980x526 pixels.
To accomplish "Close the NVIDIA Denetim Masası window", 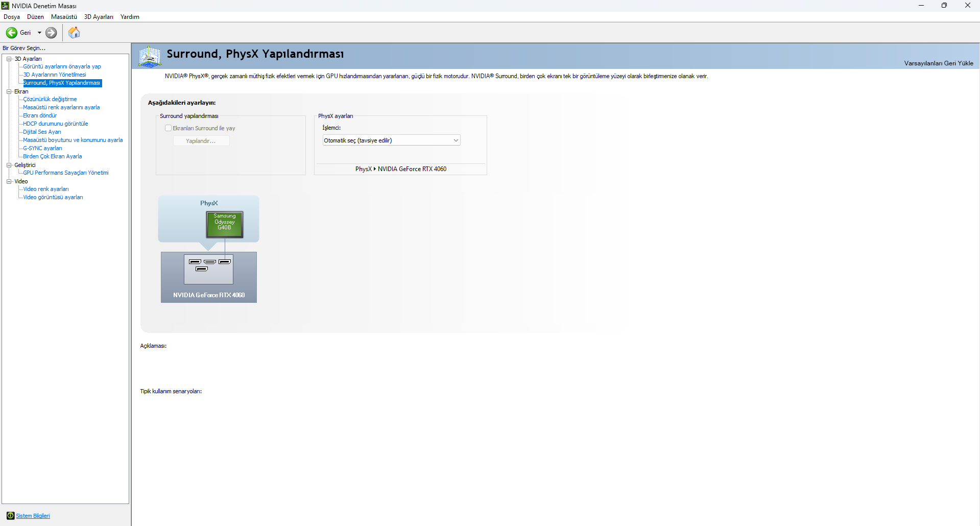I will click(968, 6).
